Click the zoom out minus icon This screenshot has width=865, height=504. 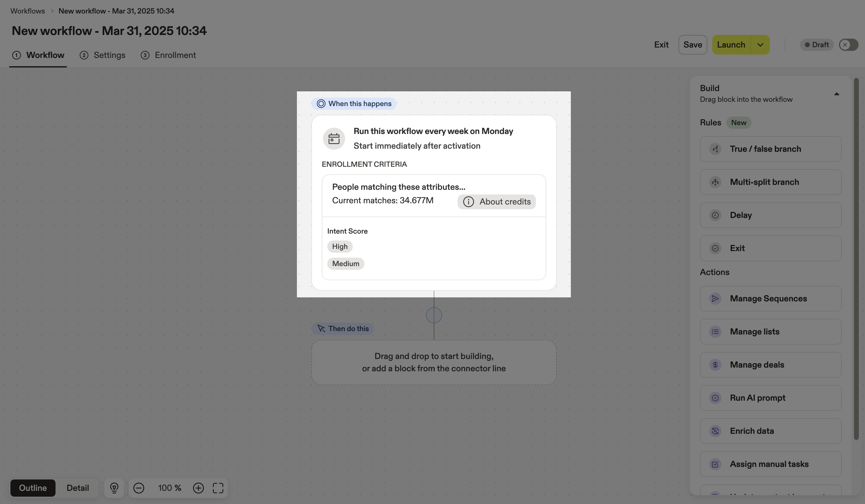tap(139, 488)
